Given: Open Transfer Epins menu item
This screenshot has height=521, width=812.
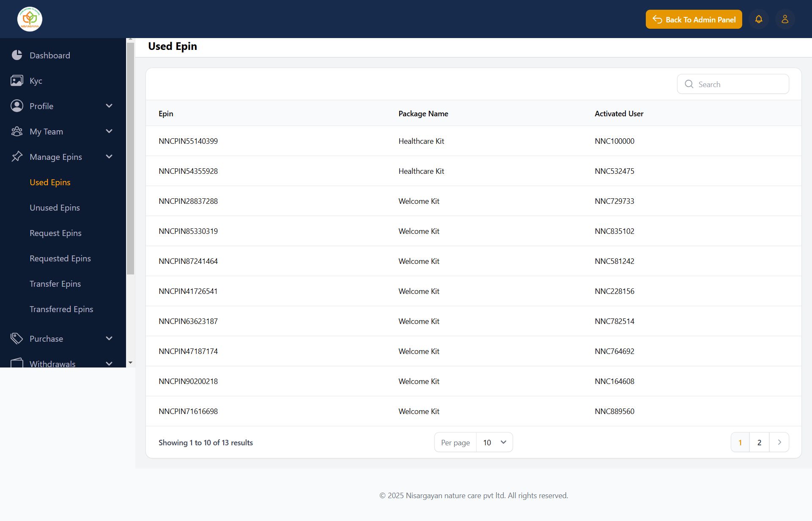Looking at the screenshot, I should [x=55, y=284].
